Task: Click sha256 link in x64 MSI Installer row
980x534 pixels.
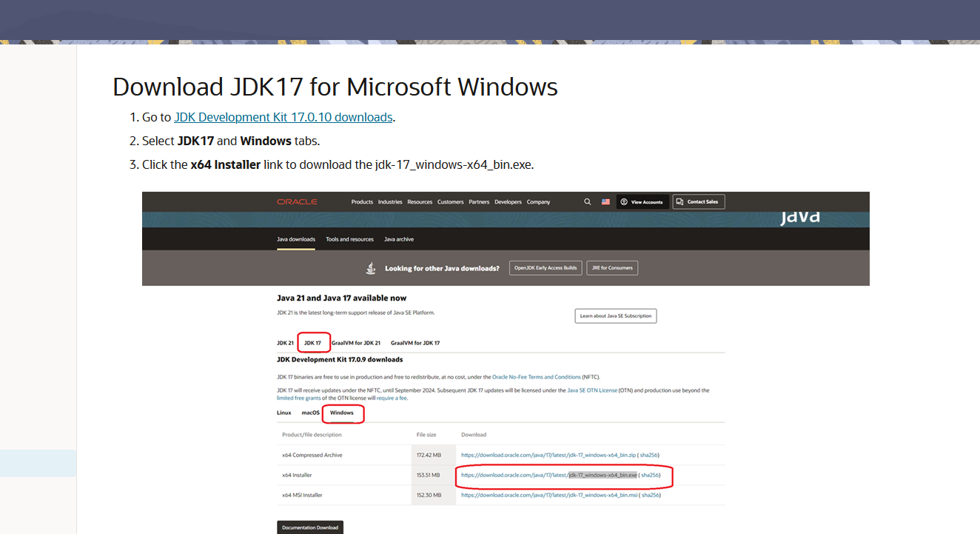Action: [650, 495]
